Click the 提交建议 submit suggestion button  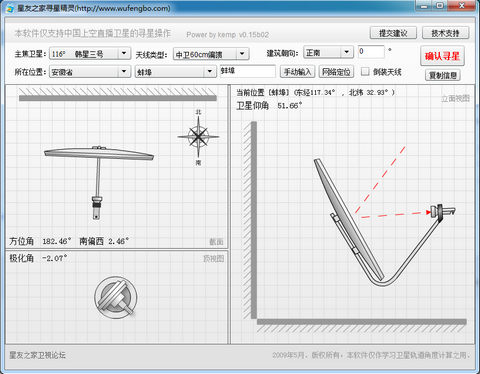click(x=393, y=33)
